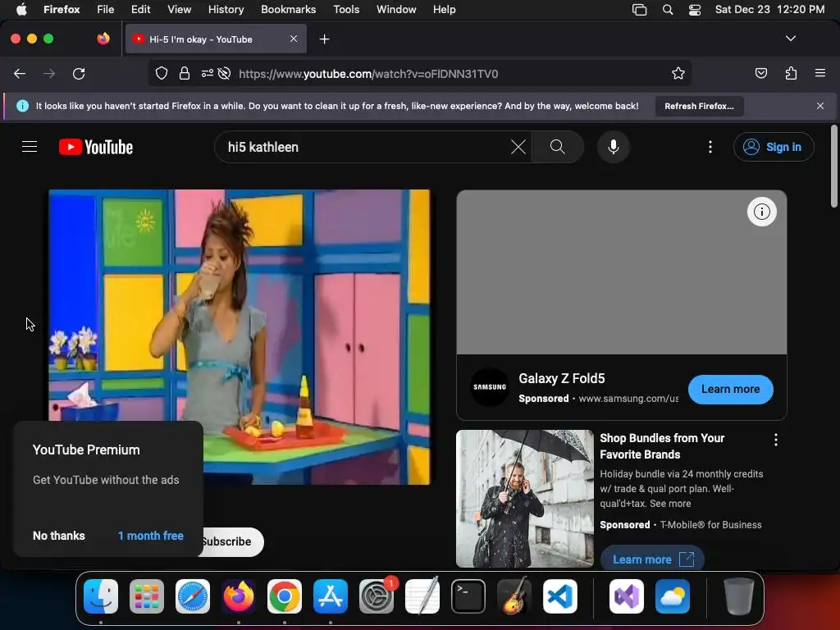Select the Hi-5 I'm okay YouTube tab
Image resolution: width=840 pixels, height=630 pixels.
216,39
